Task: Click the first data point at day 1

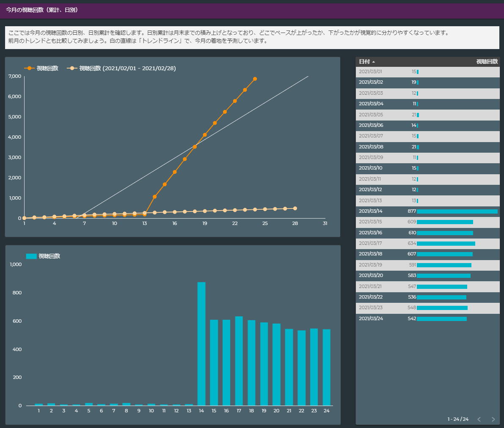Action: coord(25,218)
